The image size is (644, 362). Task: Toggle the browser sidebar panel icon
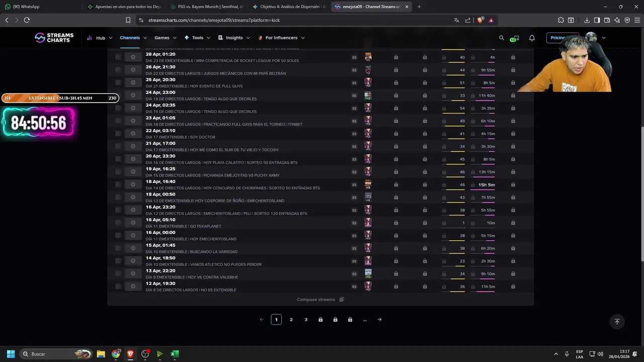597,20
